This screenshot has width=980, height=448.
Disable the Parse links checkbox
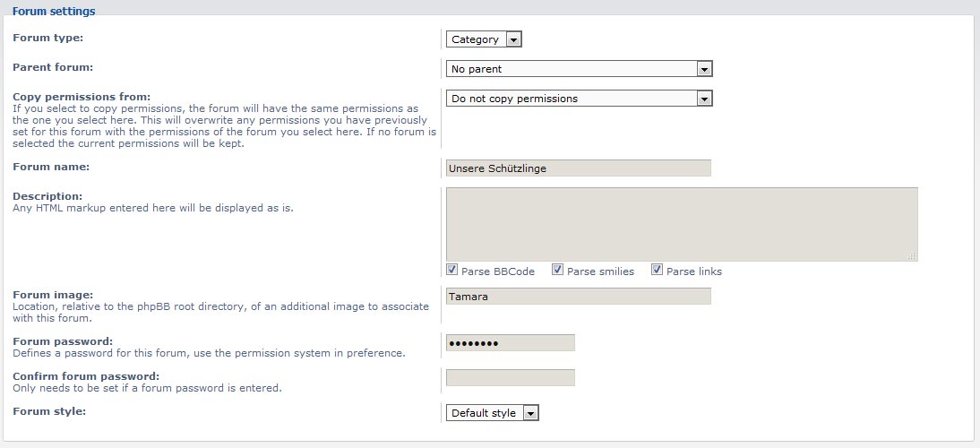[657, 270]
